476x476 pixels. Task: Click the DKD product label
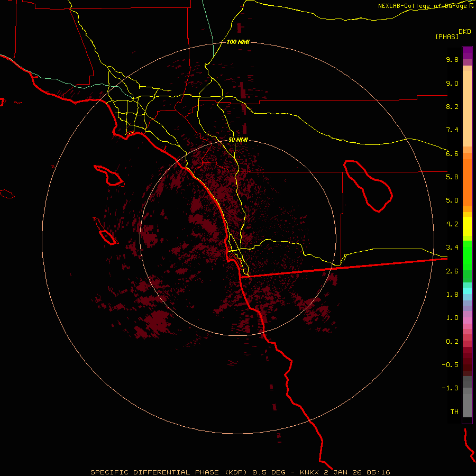pyautogui.click(x=465, y=32)
